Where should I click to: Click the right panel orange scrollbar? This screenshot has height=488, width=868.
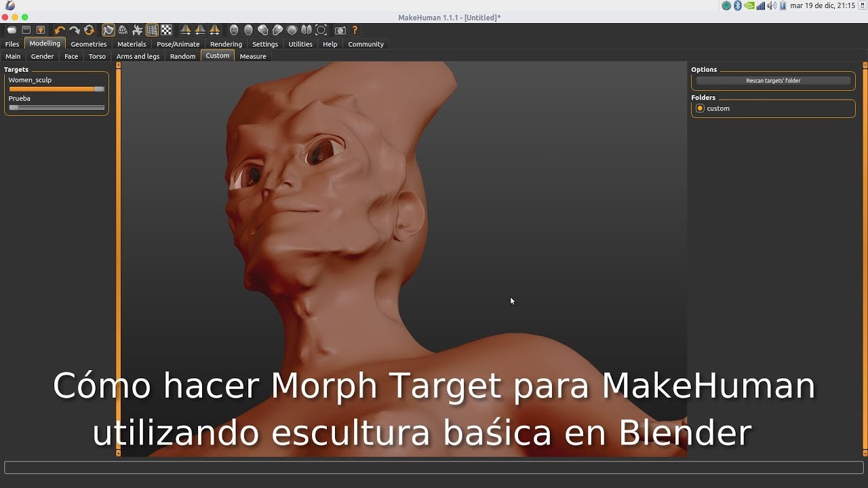tap(865, 259)
